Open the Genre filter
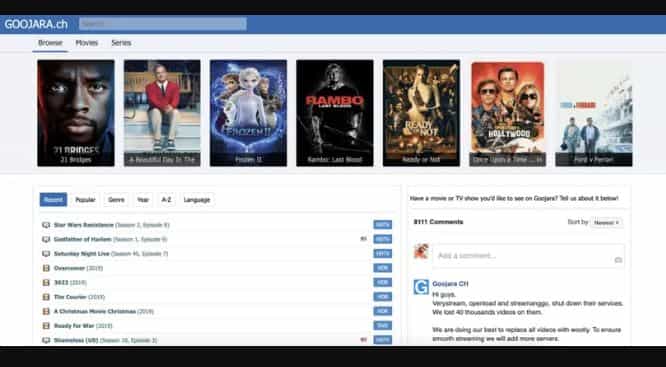Image resolution: width=666 pixels, height=367 pixels. point(116,200)
